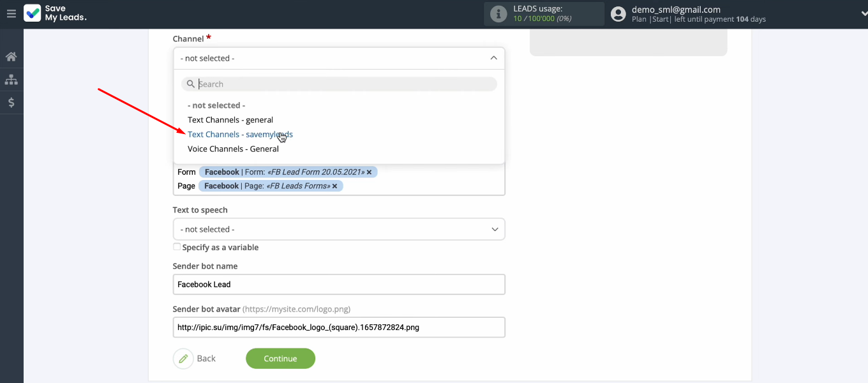
Task: Open the connections sitemap icon in sidebar
Action: (11, 80)
